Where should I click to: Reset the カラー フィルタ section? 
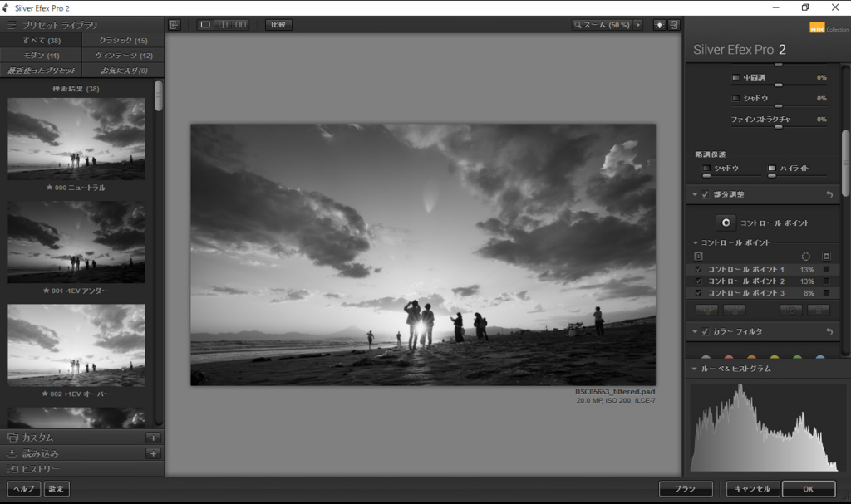point(829,331)
